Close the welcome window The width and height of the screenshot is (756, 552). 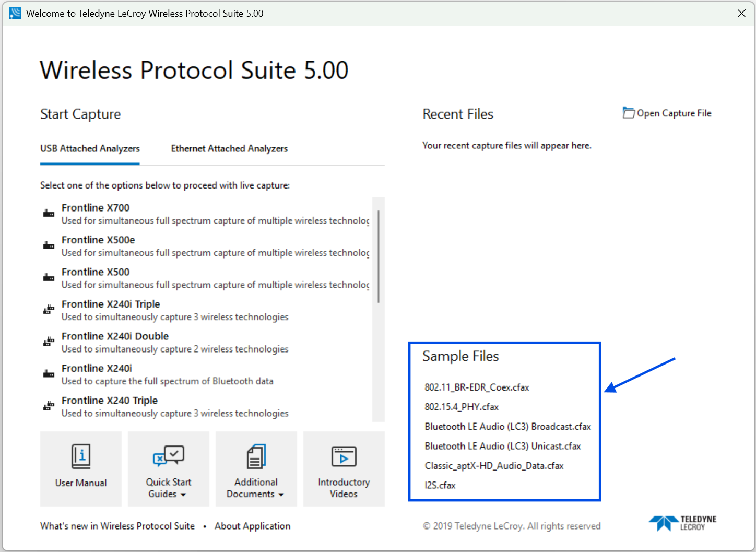[x=741, y=14]
